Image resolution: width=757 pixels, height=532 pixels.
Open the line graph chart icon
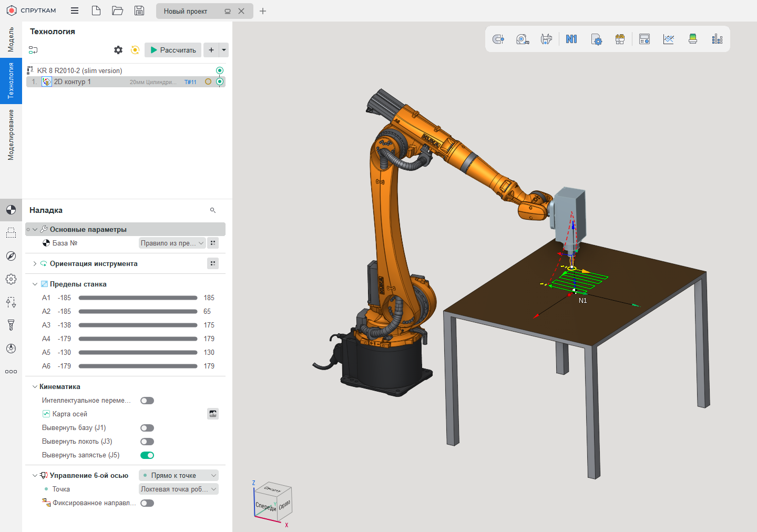click(669, 39)
